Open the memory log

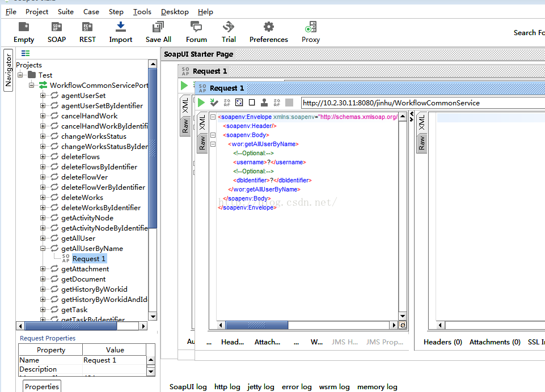(x=377, y=387)
